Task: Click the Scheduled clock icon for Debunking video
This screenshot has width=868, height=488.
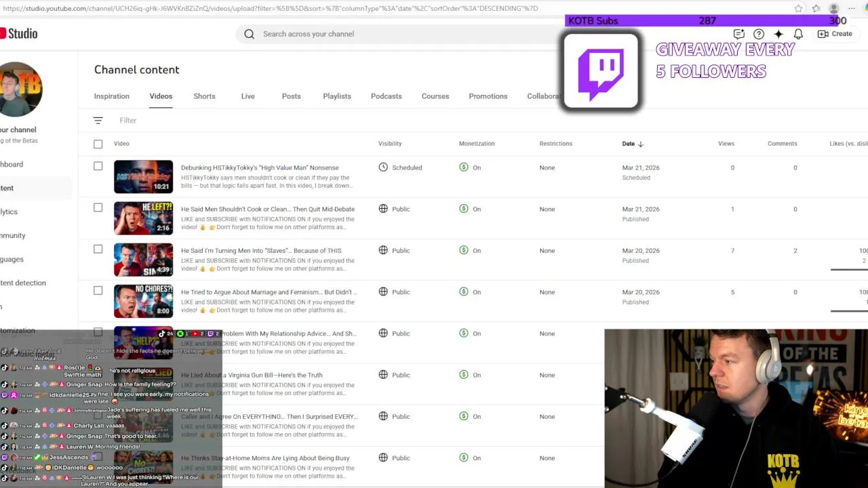Action: (383, 167)
